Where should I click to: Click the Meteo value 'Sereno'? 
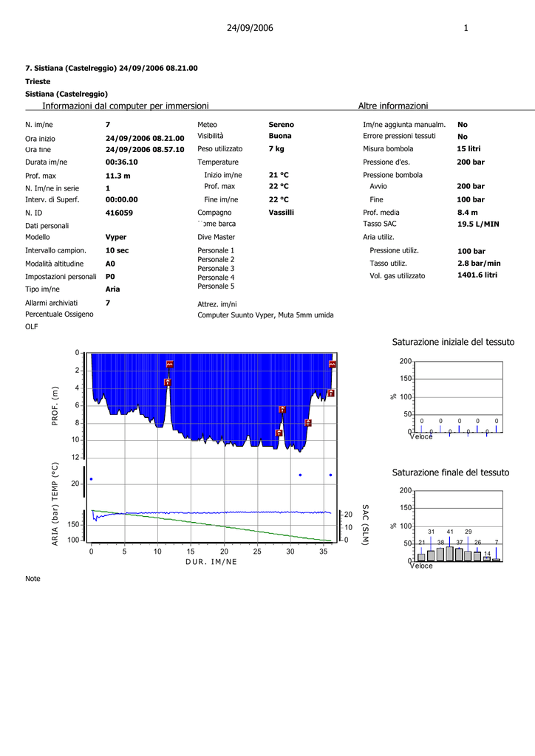coord(282,124)
